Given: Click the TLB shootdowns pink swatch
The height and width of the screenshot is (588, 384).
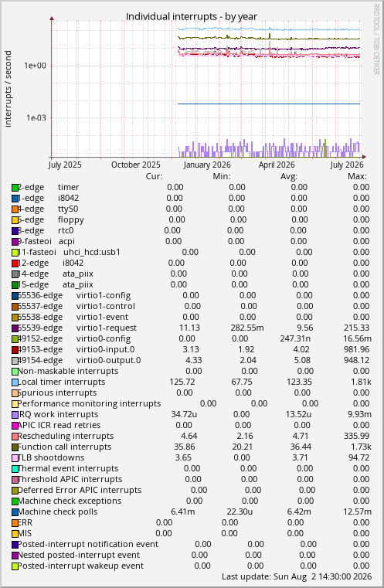Looking at the screenshot, I should (15, 458).
